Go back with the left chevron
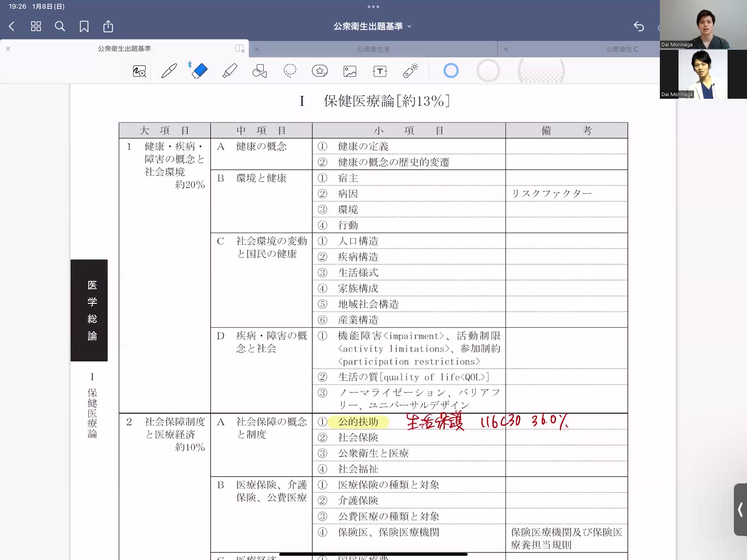The height and width of the screenshot is (560, 747). pyautogui.click(x=12, y=26)
